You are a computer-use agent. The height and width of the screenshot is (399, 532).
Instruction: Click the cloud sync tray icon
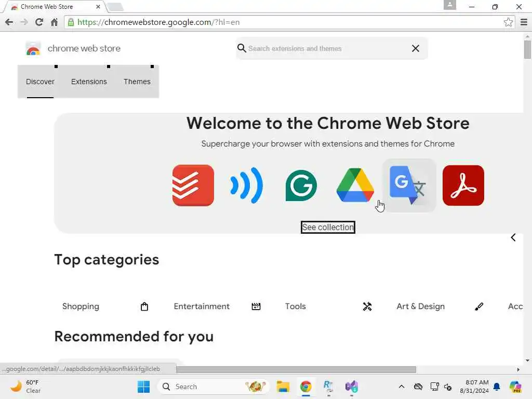click(x=418, y=387)
